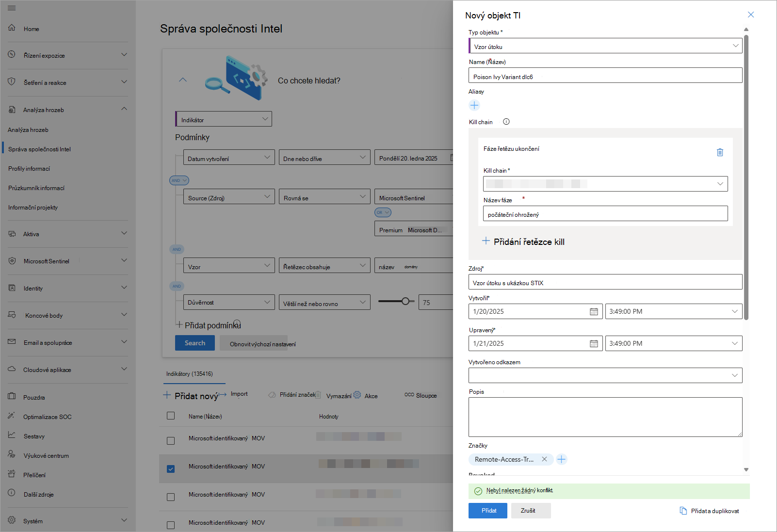Open the hamburger navigation menu

[12, 8]
